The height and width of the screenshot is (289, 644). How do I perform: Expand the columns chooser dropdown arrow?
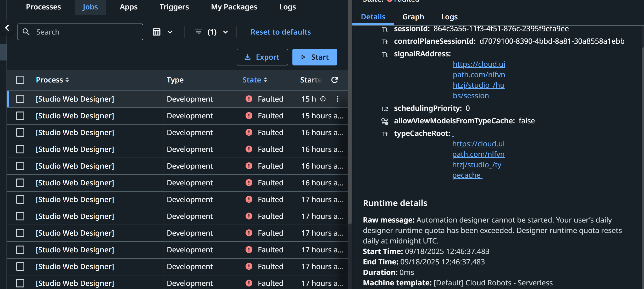[170, 32]
